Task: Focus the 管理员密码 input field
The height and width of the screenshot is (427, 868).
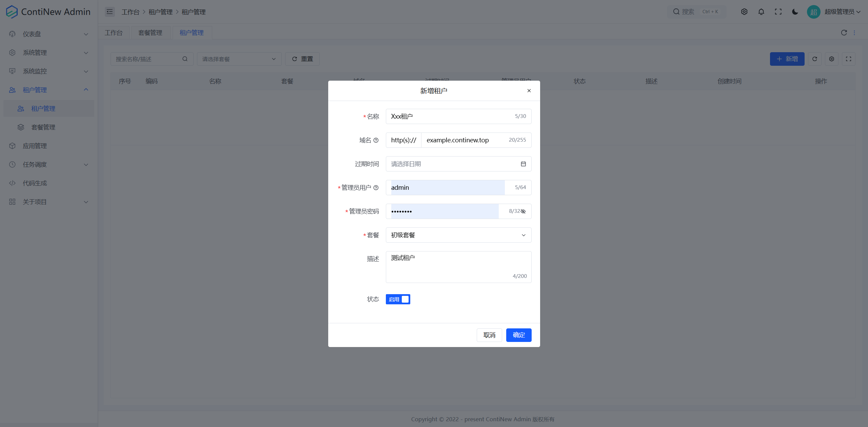Action: click(x=458, y=211)
